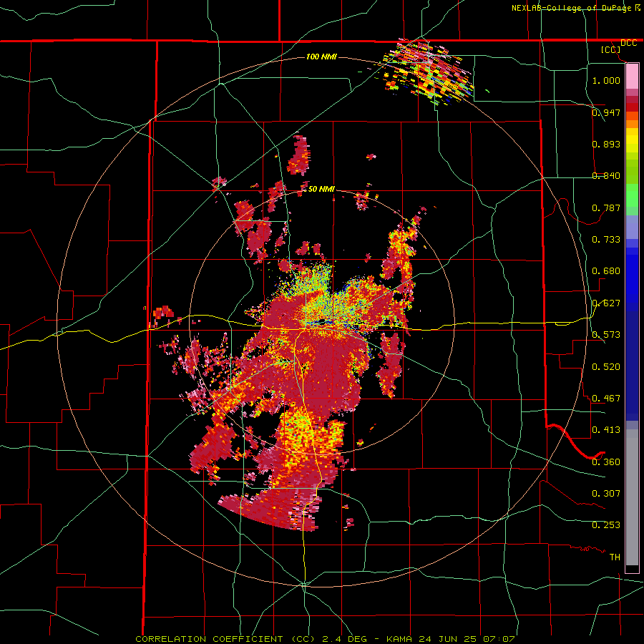Viewport: 644px width, 644px height.
Task: Click the TH threshold legend label
Action: pos(615,557)
